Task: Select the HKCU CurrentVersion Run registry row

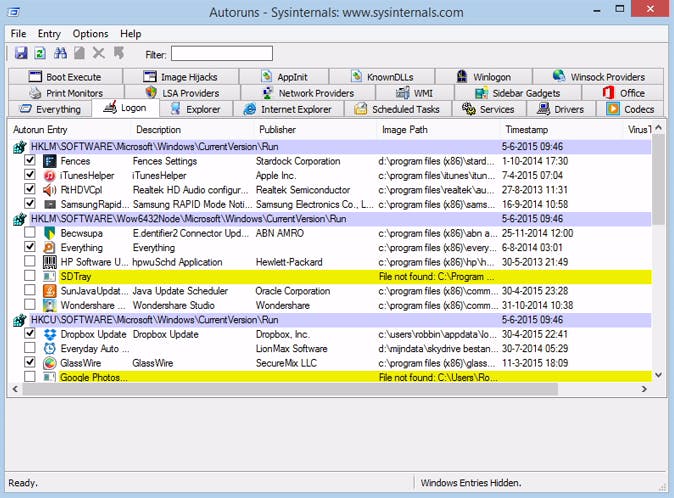Action: pyautogui.click(x=200, y=320)
